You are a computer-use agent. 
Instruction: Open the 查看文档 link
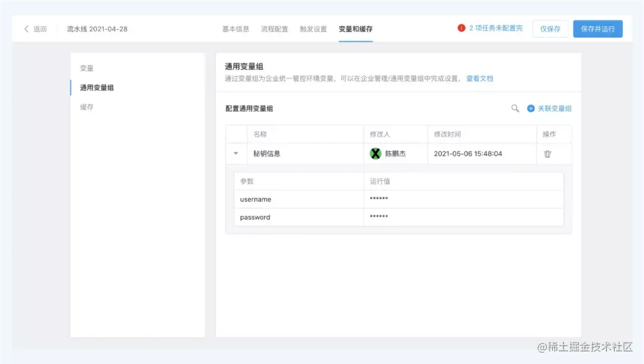479,79
